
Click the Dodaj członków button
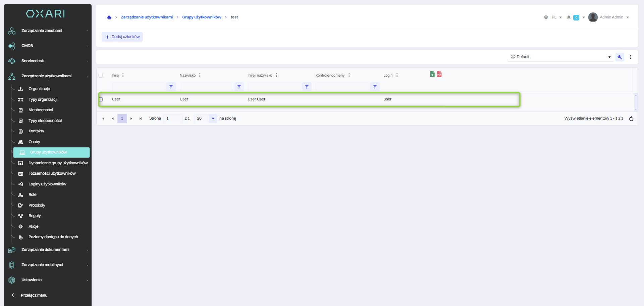pos(122,37)
